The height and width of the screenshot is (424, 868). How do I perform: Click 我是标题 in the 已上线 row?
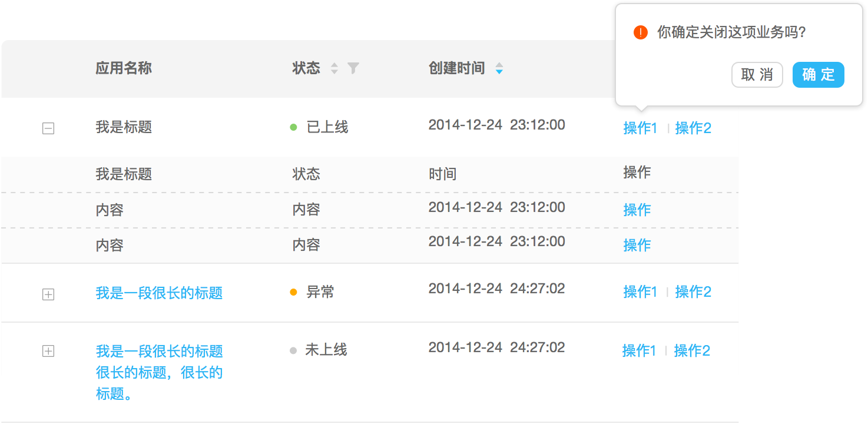124,127
